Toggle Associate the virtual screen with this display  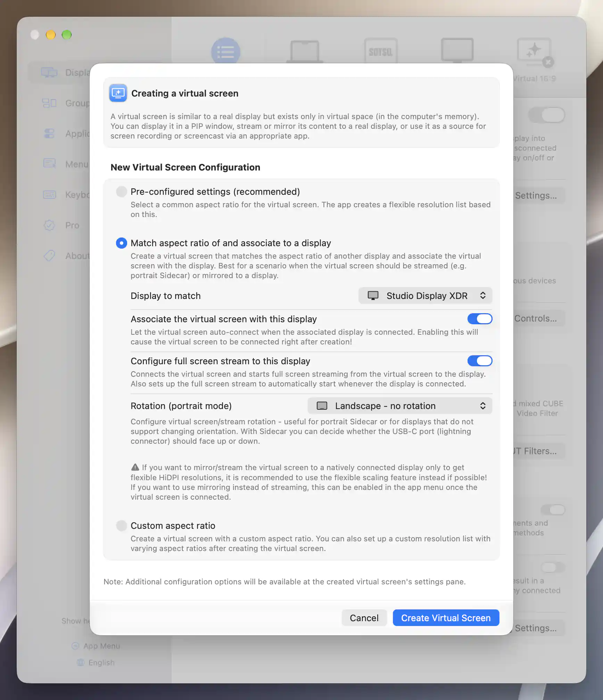[480, 319]
